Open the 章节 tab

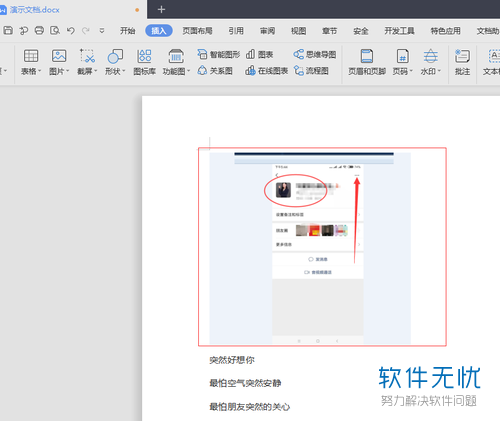pos(330,31)
